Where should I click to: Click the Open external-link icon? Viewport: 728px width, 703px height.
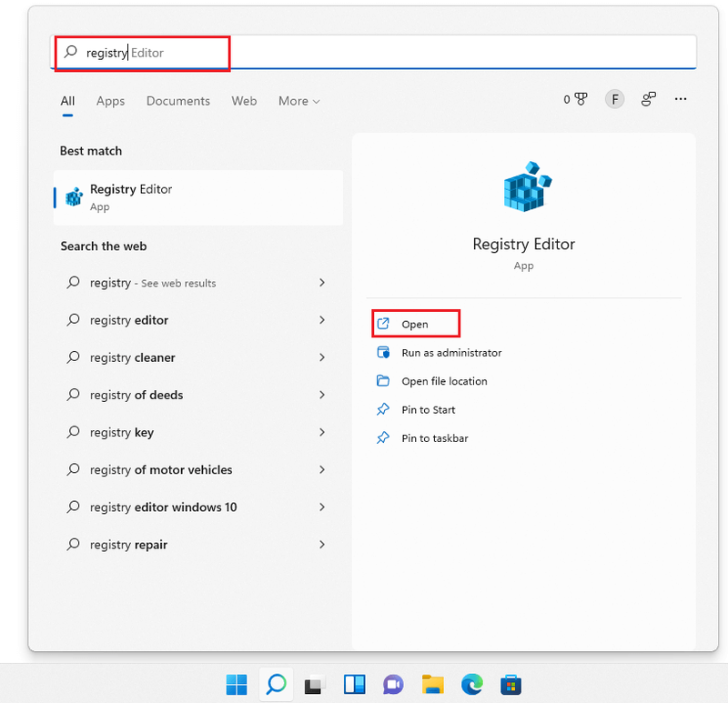[x=383, y=324]
